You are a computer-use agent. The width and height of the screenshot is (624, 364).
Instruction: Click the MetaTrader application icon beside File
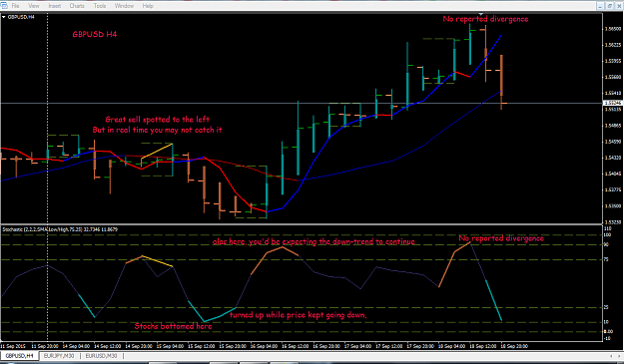click(x=4, y=6)
